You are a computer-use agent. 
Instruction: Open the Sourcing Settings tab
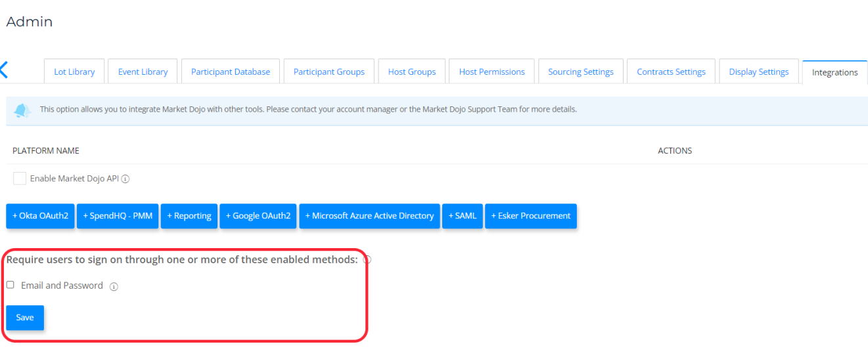click(580, 72)
